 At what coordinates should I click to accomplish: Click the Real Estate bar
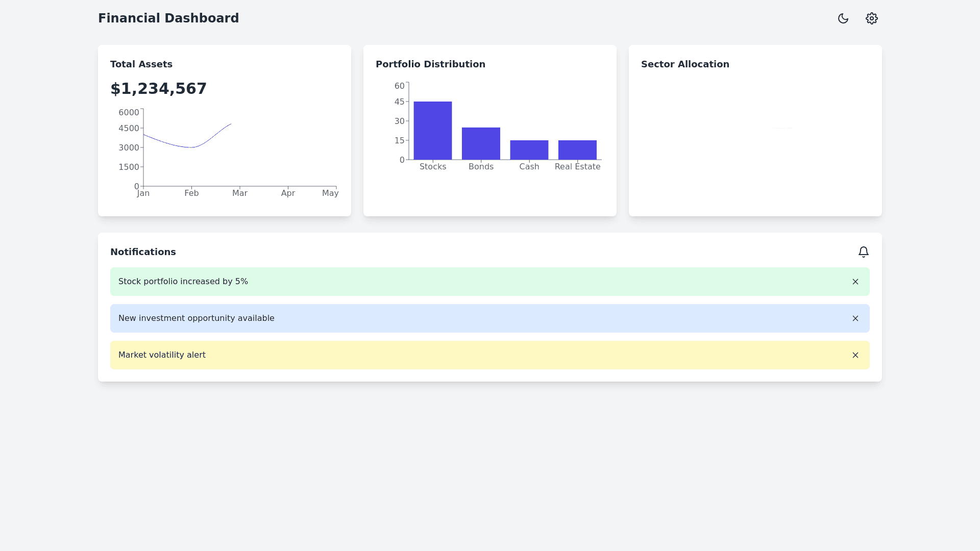(x=577, y=150)
